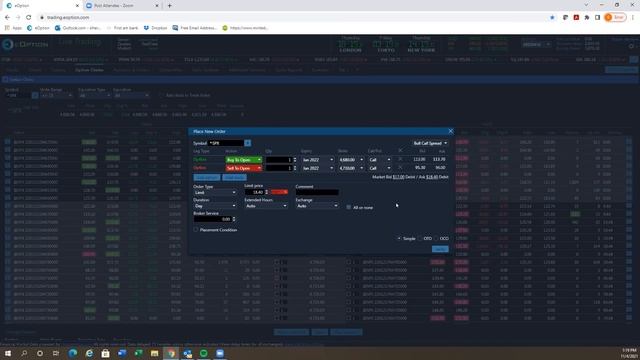Open the eOption bookmark
This screenshot has width=640, height=360.
pos(38,28)
